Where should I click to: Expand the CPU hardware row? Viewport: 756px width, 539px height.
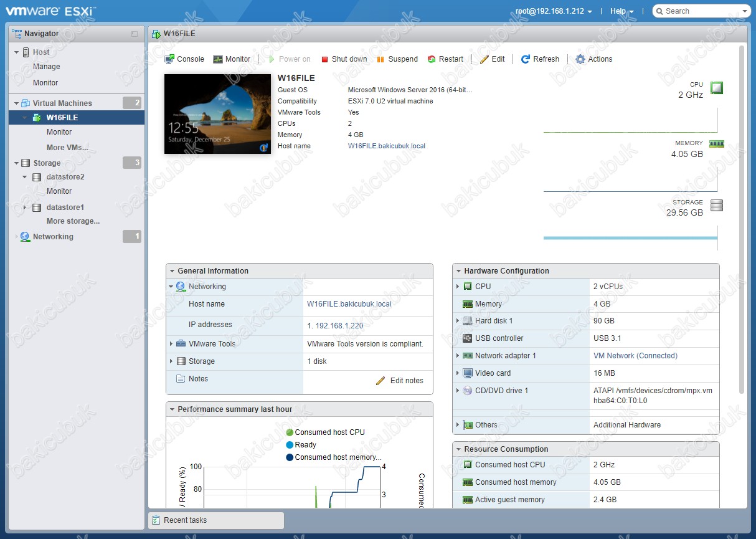[458, 287]
